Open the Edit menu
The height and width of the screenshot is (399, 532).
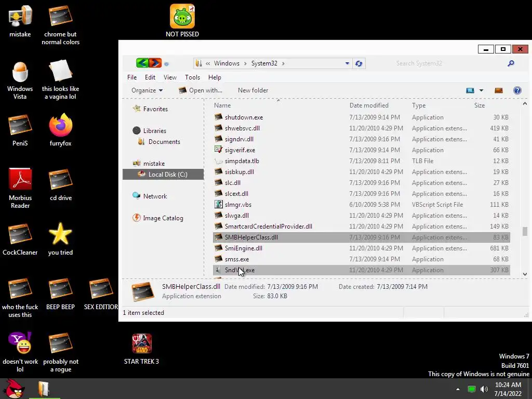coord(150,77)
